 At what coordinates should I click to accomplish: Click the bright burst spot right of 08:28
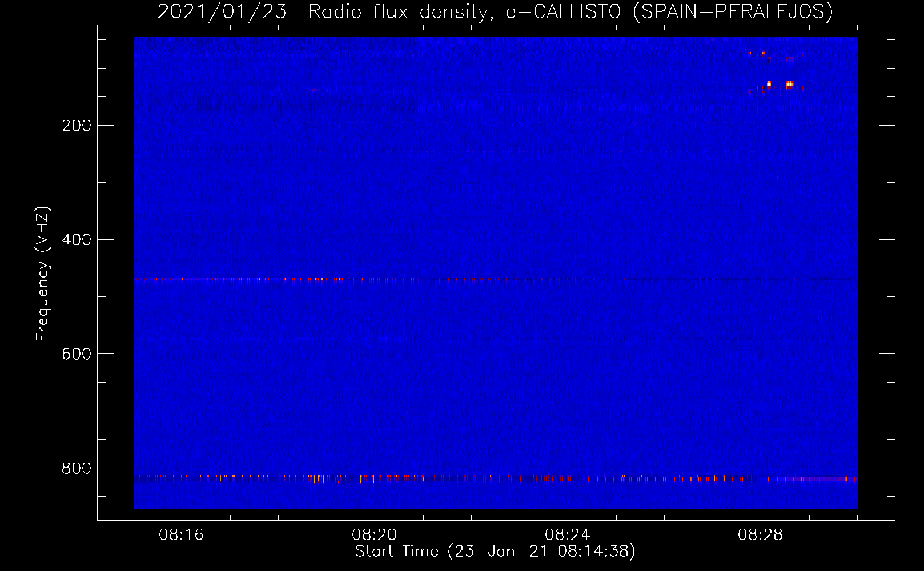click(x=790, y=84)
